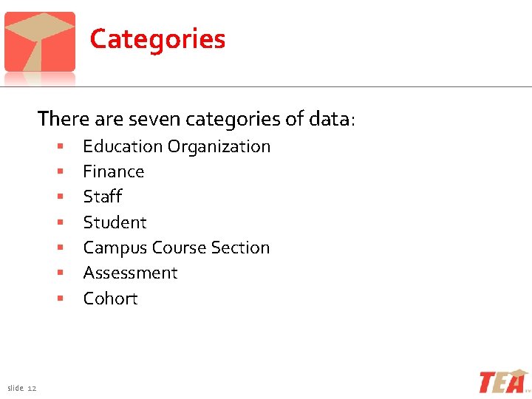Click the bullet marker beside Assessment

61,273
